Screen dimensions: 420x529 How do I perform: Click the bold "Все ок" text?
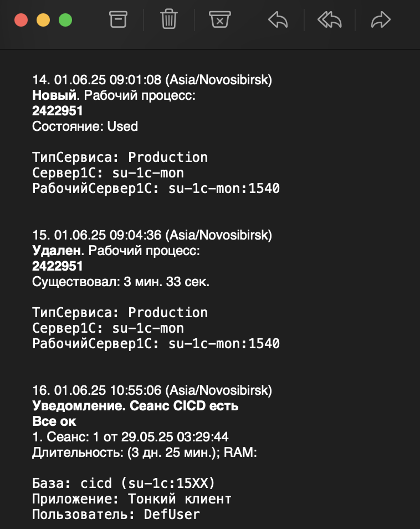(54, 421)
